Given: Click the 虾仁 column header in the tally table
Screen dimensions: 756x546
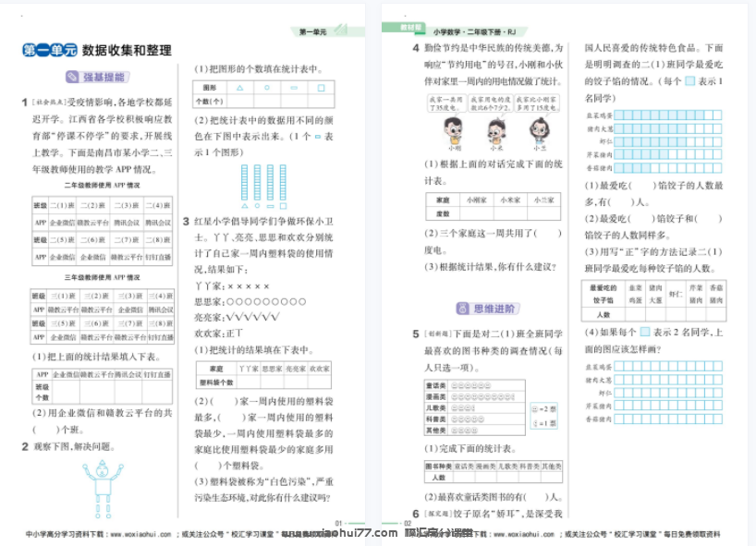Looking at the screenshot, I should point(675,294).
